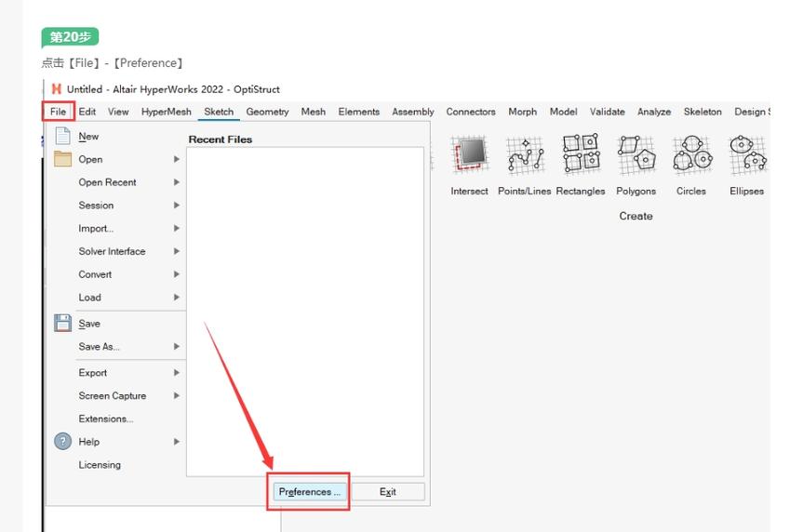Select the Polygons sketch tool icon
The height and width of the screenshot is (532, 803).
pyautogui.click(x=636, y=154)
